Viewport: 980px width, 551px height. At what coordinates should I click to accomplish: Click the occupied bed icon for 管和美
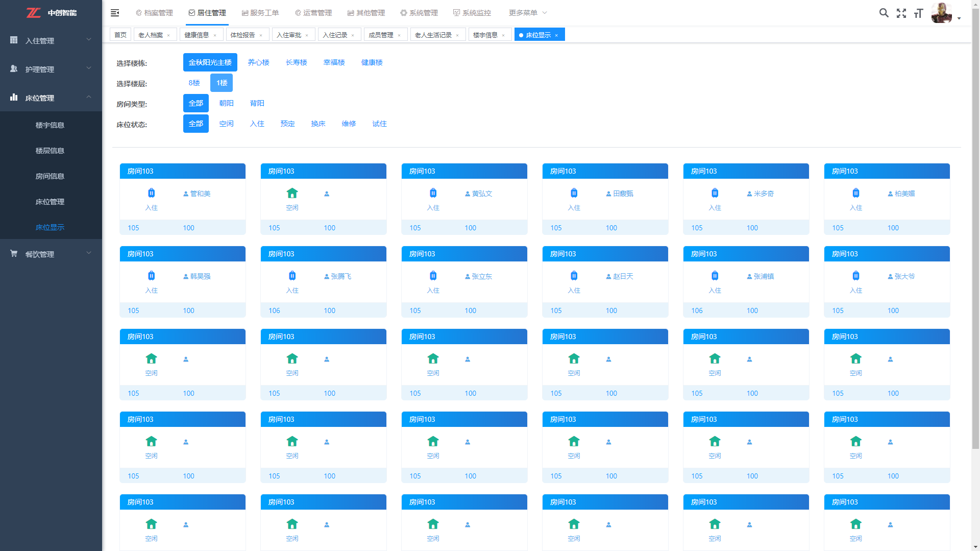click(x=152, y=193)
